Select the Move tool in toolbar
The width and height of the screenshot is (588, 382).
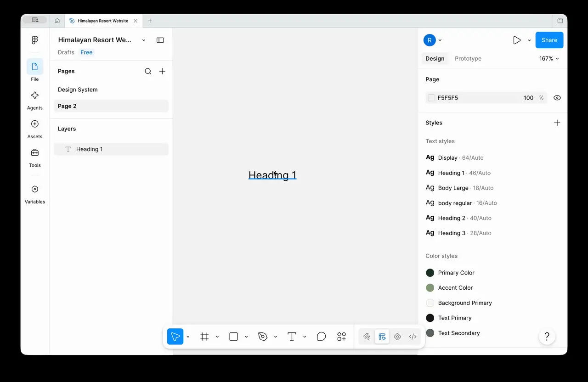175,337
